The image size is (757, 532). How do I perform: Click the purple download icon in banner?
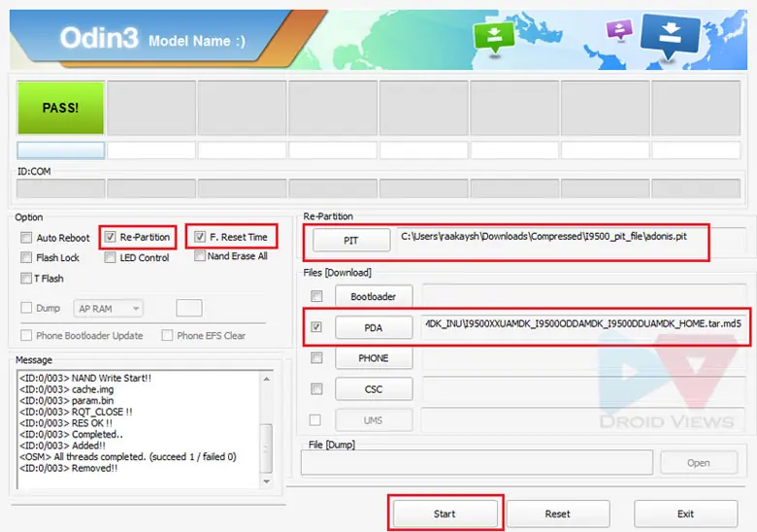tap(619, 29)
